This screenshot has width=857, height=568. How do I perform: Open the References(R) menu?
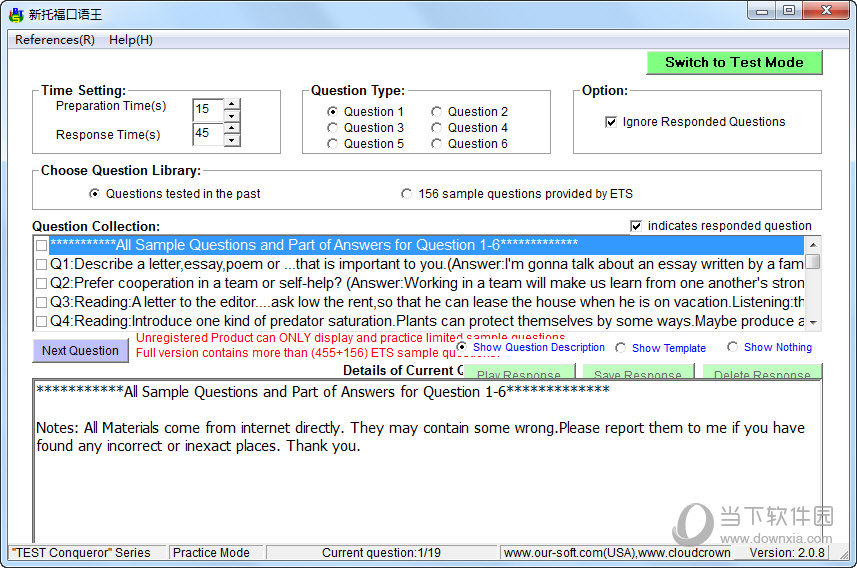click(x=55, y=40)
